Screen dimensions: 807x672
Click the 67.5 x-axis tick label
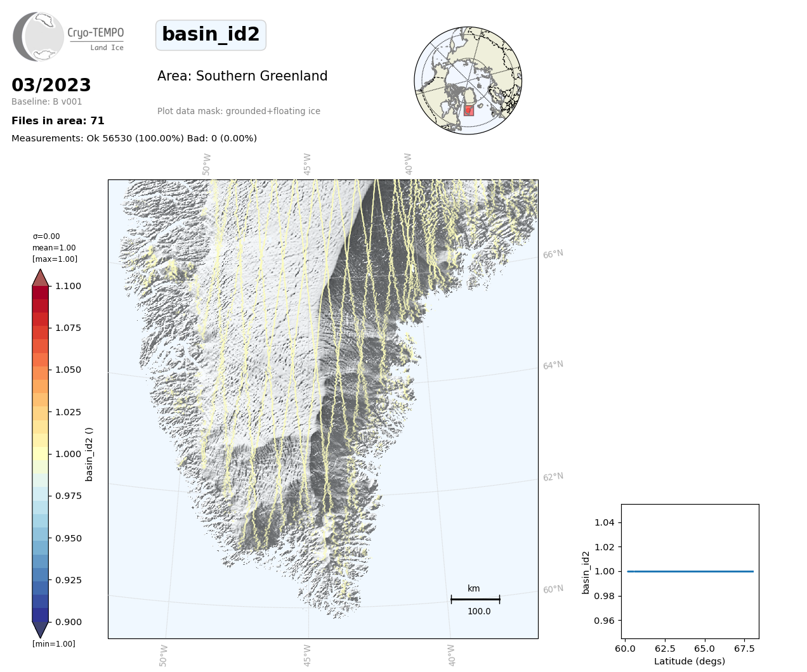point(744,649)
